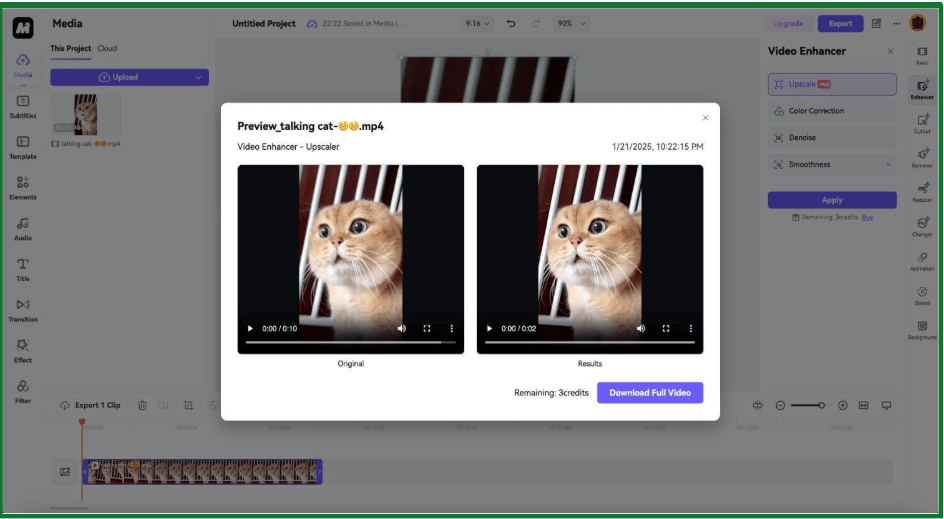The width and height of the screenshot is (944, 519).
Task: Crop the selected clip
Action: (x=188, y=405)
